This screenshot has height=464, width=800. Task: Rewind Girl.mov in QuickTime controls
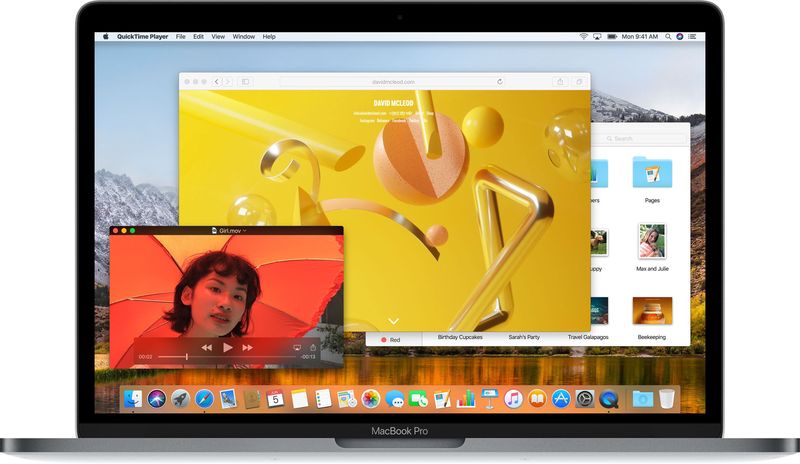tap(206, 348)
